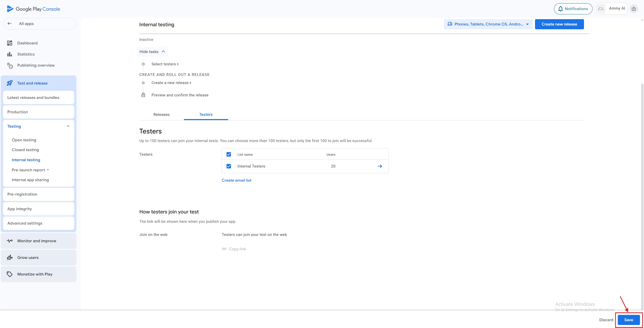Click the Monetize with Play tag icon
Screen dimensions: 644x328
10,274
